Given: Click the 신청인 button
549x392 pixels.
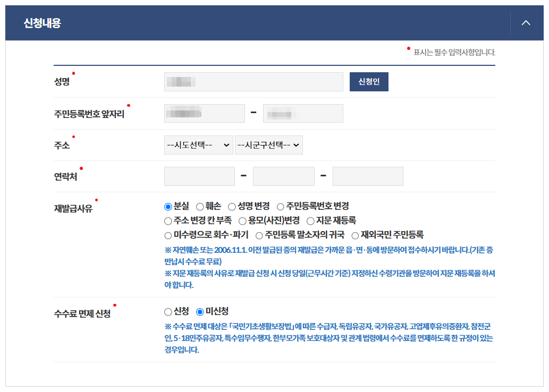Looking at the screenshot, I should point(369,82).
